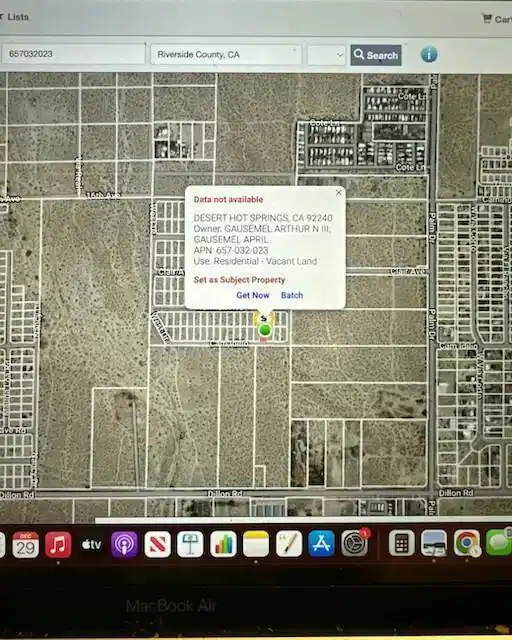Screen dimensions: 512x640
Task: Launch Google Chrome from dock
Action: click(467, 543)
